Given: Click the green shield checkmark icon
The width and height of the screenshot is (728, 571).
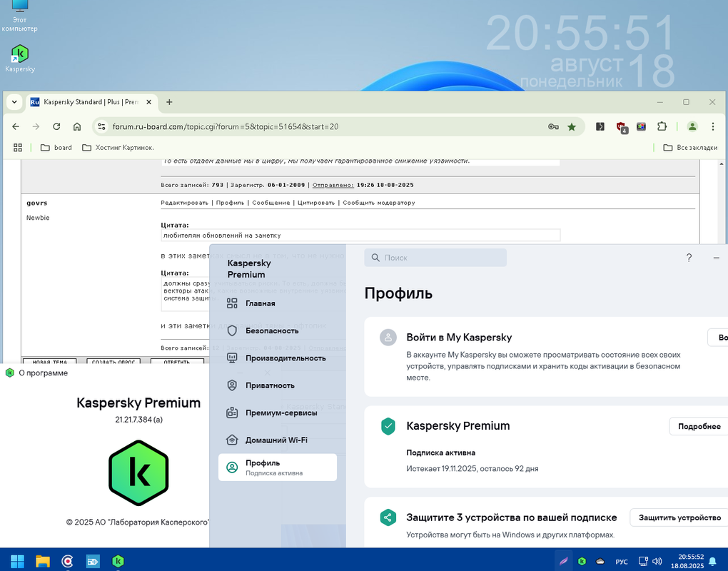Looking at the screenshot, I should point(388,425).
